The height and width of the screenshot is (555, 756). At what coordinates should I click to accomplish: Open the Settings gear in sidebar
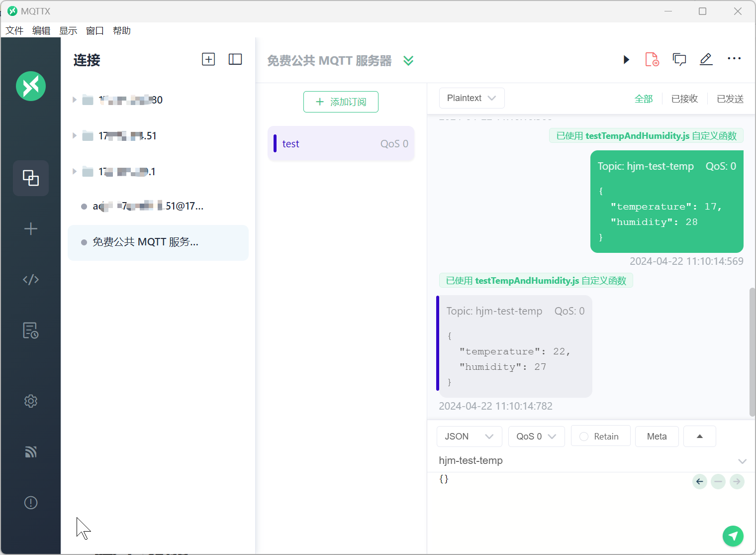click(31, 401)
